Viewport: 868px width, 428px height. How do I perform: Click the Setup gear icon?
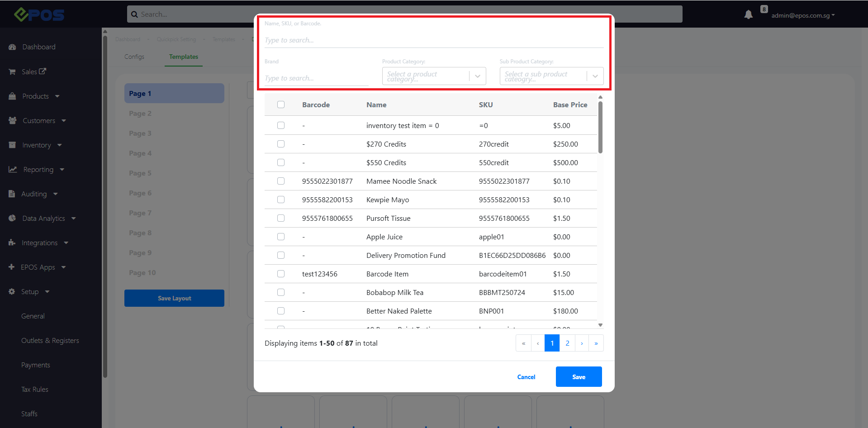(x=12, y=291)
